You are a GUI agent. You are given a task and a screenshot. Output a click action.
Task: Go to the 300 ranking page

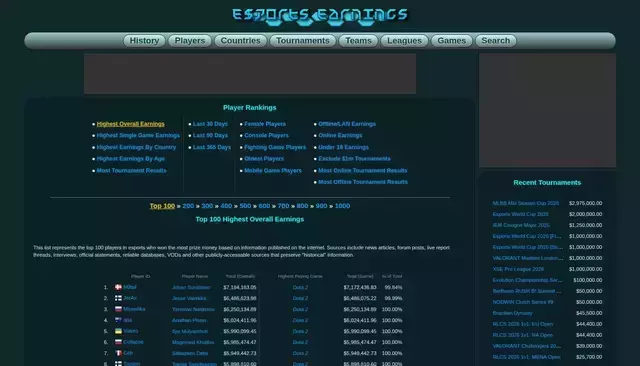click(x=207, y=206)
